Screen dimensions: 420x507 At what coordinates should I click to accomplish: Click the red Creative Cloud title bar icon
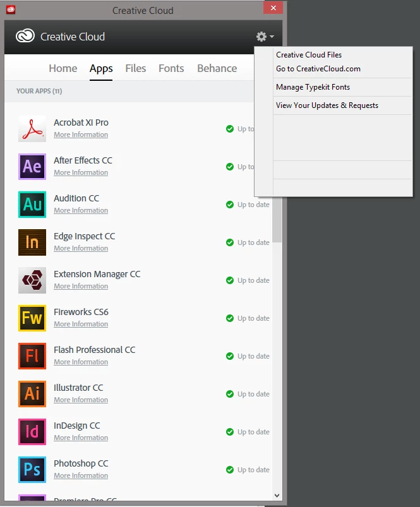[11, 9]
